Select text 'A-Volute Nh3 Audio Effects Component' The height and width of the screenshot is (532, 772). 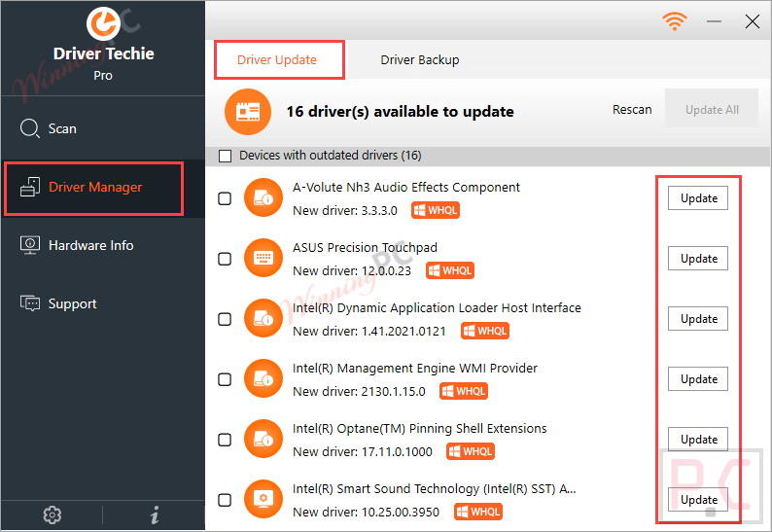(406, 187)
